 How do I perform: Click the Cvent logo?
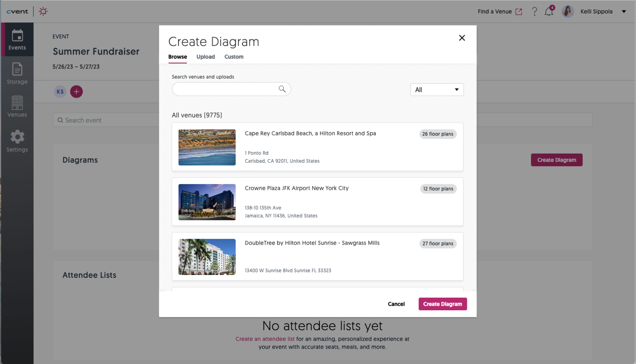tap(17, 11)
